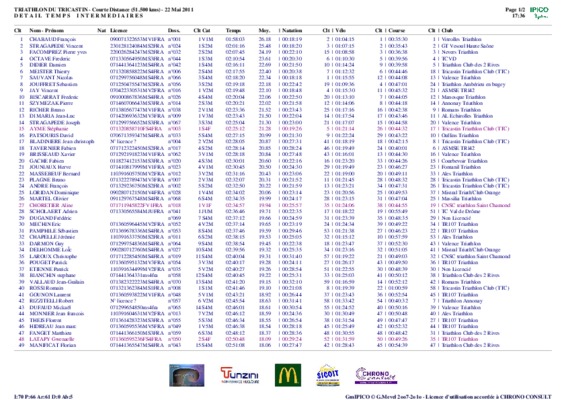Screen dimensions: 566x400
Task: Click the 'Doss.' column header
Action: (174, 30)
